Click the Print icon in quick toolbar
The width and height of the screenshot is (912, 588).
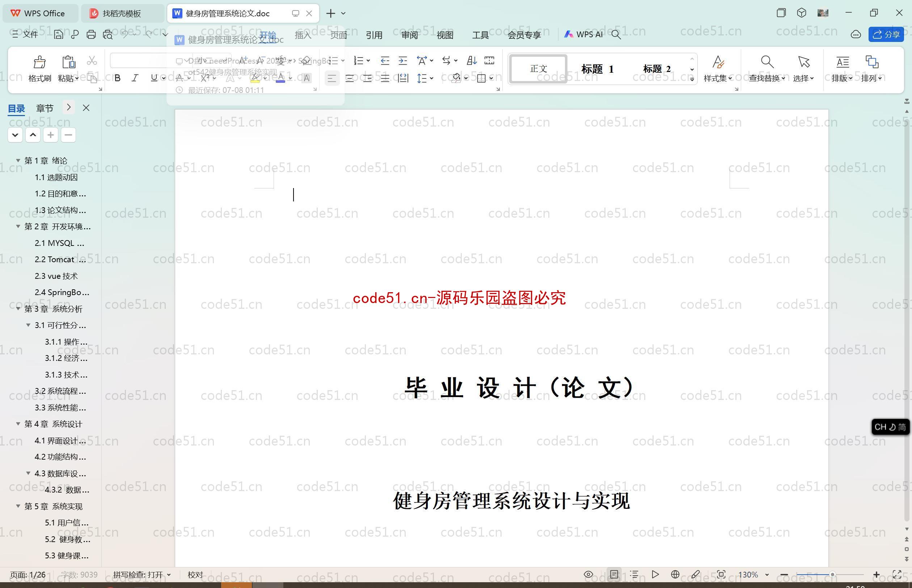coord(91,35)
